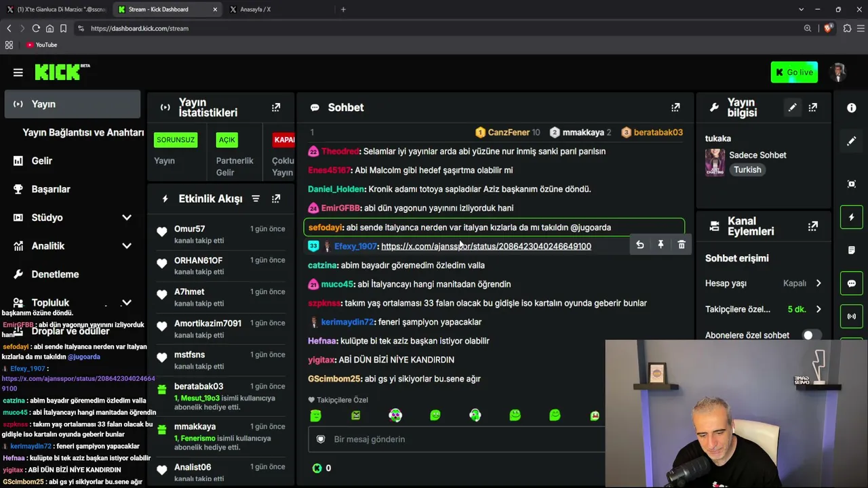868x488 pixels.
Task: Click the Theodred username in chat
Action: tap(340, 151)
